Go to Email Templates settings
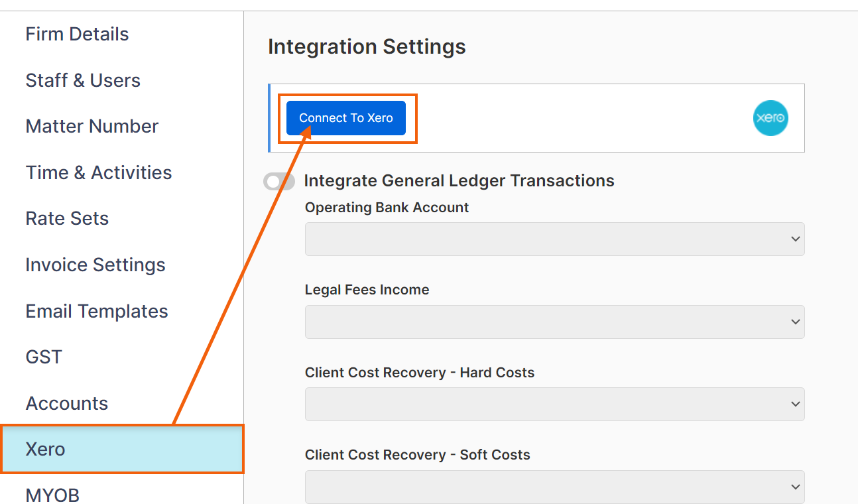Screen dimensions: 858x504 point(97,311)
